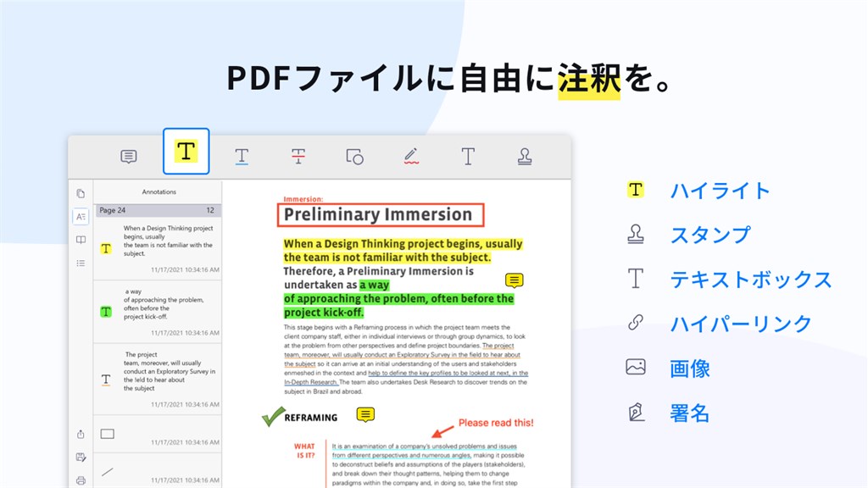Screen dimensions: 868x488
Task: Open the bookmarks sidebar icon
Action: tap(81, 240)
